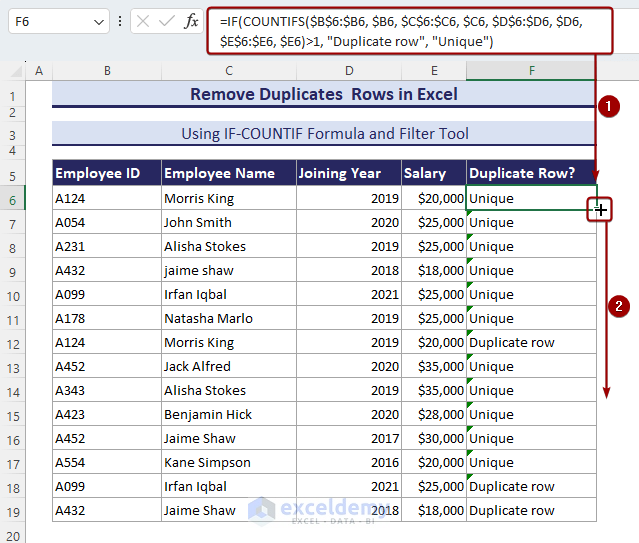This screenshot has height=543, width=639.
Task: Select column A header
Action: click(x=39, y=71)
